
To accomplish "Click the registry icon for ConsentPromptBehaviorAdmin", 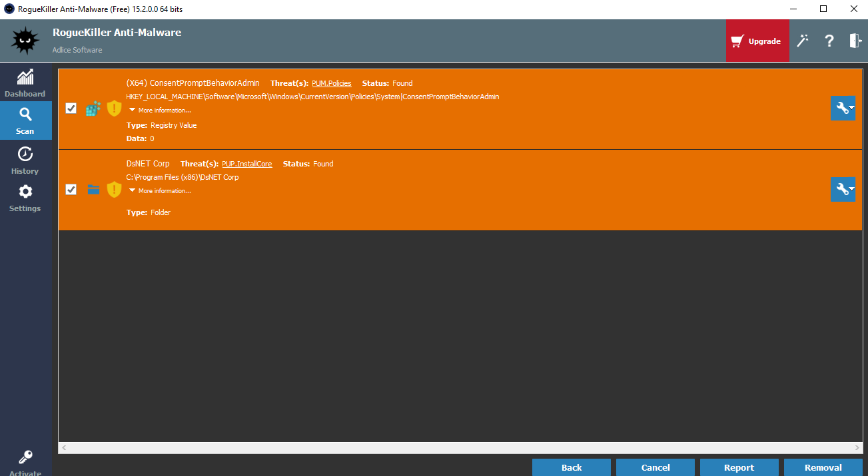I will pyautogui.click(x=93, y=109).
